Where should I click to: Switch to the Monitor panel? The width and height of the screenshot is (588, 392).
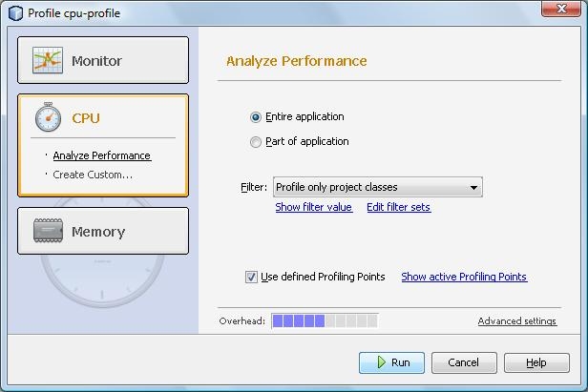[x=103, y=60]
